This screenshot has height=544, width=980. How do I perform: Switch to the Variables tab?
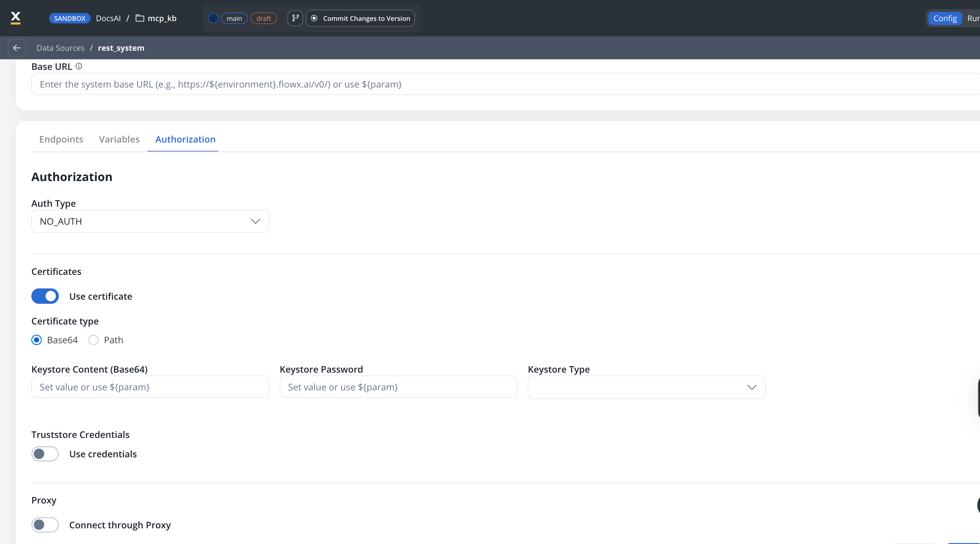click(x=119, y=139)
